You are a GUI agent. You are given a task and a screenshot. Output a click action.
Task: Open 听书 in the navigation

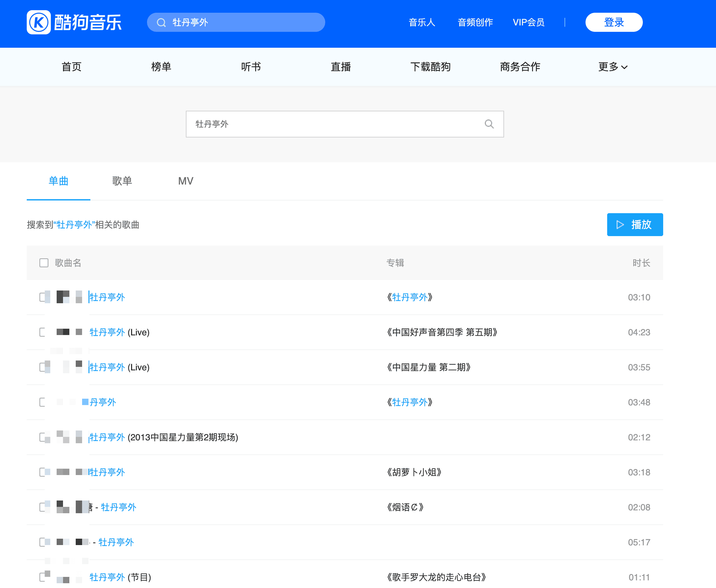[251, 67]
